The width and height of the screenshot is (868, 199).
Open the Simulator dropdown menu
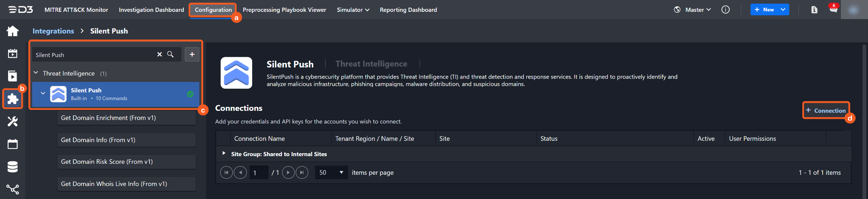pos(353,10)
